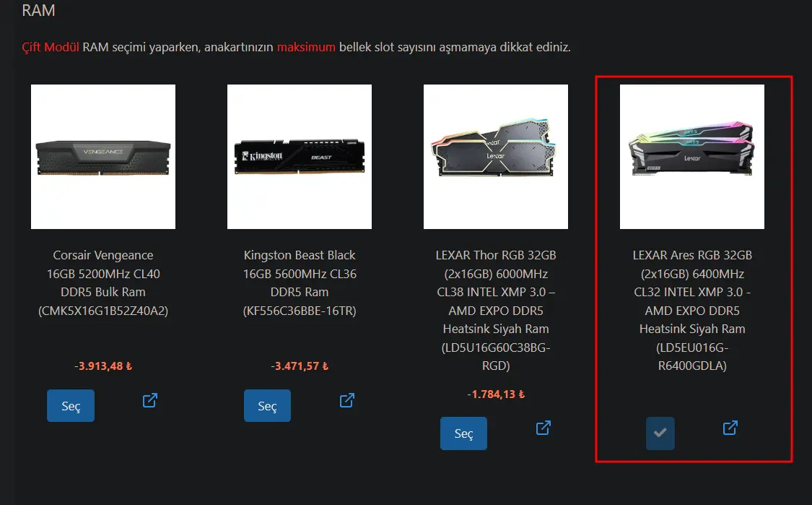Image resolution: width=812 pixels, height=505 pixels.
Task: Click the price -1.784,13 ₺
Action: click(496, 394)
